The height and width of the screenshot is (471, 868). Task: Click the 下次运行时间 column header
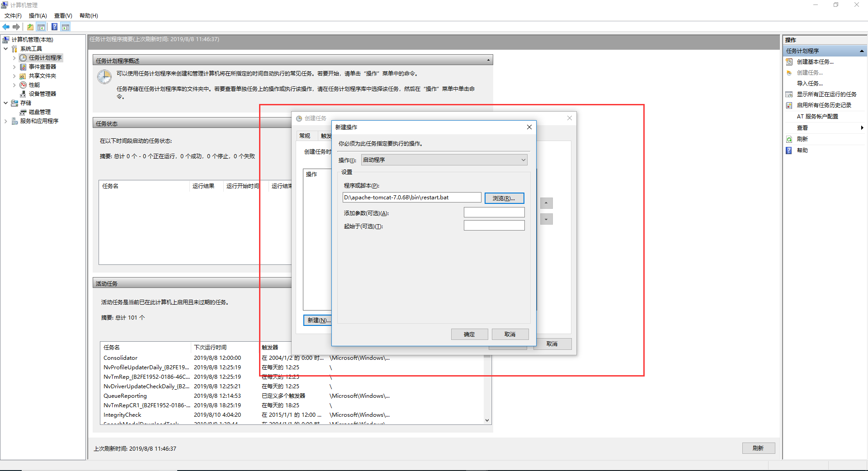coord(225,348)
